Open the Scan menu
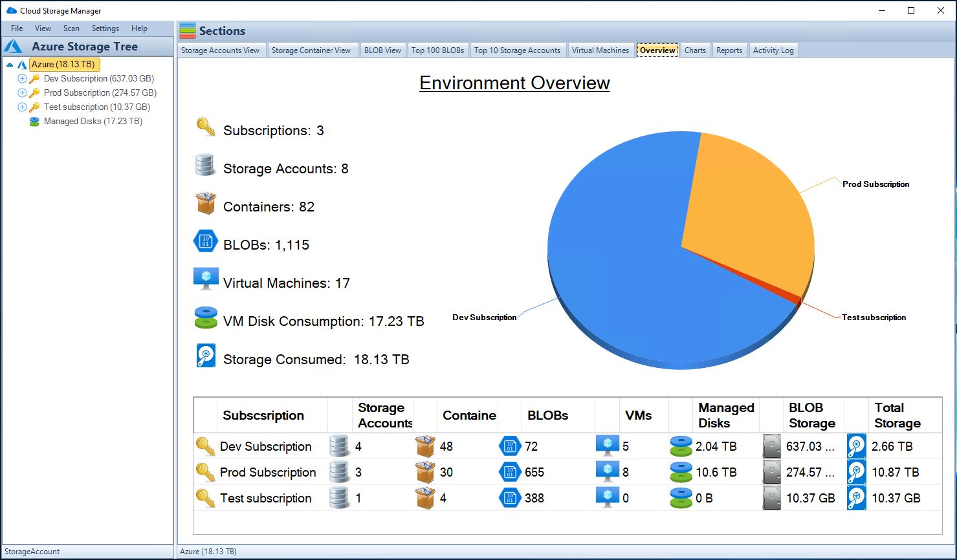957x560 pixels. tap(71, 28)
